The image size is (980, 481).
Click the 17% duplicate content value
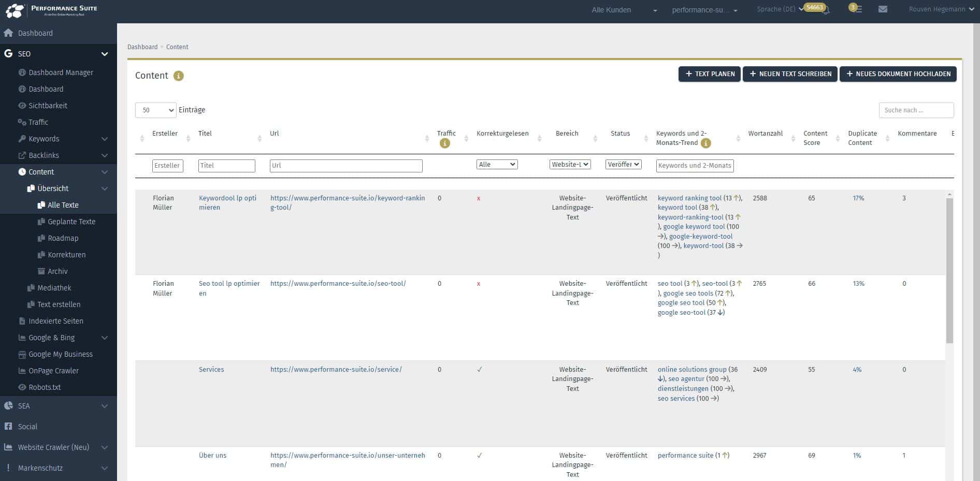click(858, 198)
